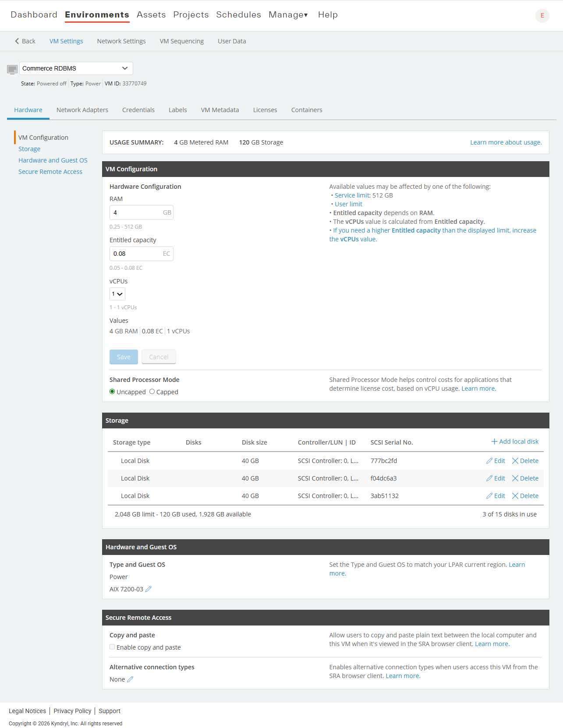Select the Hardware tab
The height and width of the screenshot is (728, 563).
(x=28, y=110)
